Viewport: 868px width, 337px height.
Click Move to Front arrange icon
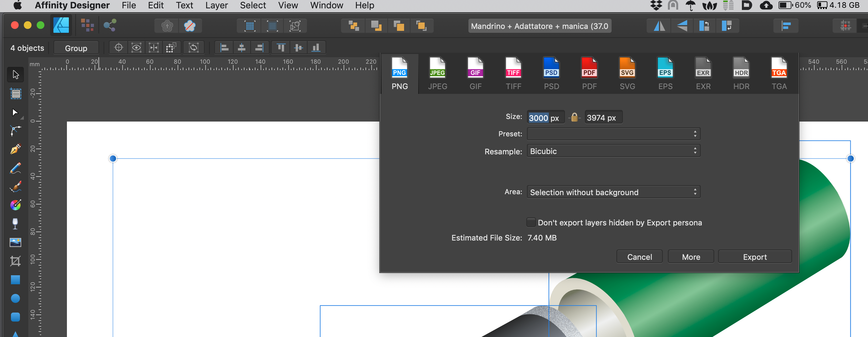pos(421,26)
